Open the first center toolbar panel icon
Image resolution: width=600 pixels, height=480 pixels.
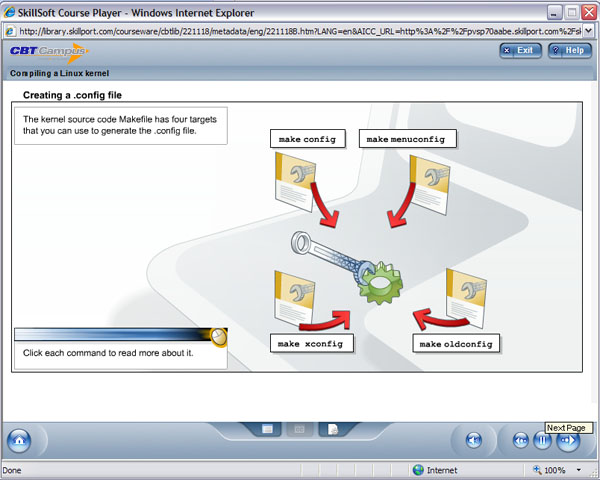268,429
